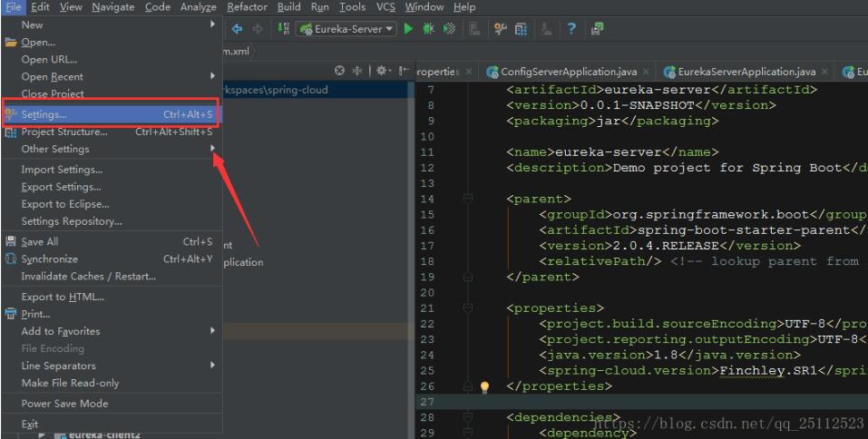
Task: Click the green Run button in toolbar
Action: click(x=409, y=29)
